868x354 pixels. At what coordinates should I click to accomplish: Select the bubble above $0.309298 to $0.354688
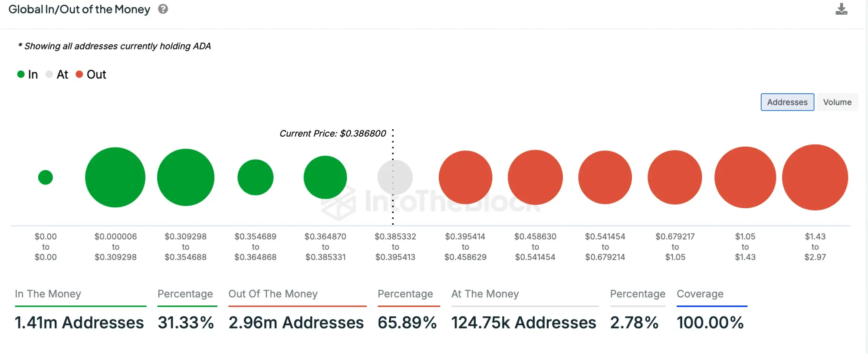186,177
